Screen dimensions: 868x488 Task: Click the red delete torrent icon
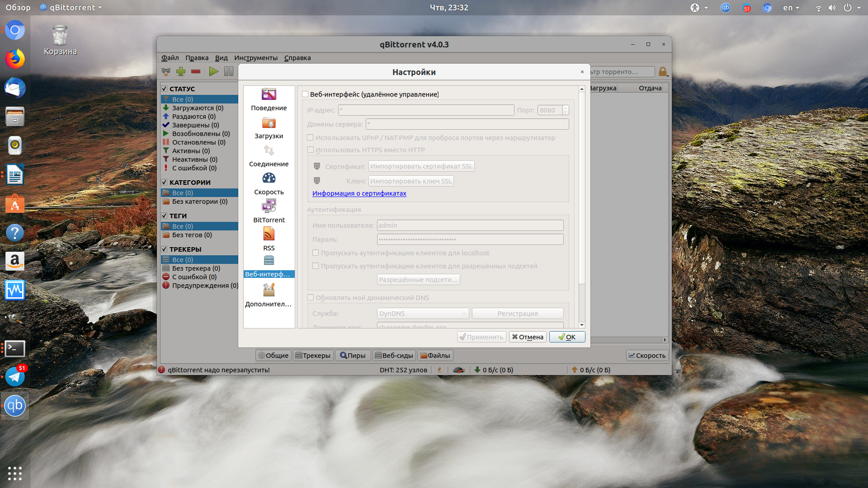196,71
